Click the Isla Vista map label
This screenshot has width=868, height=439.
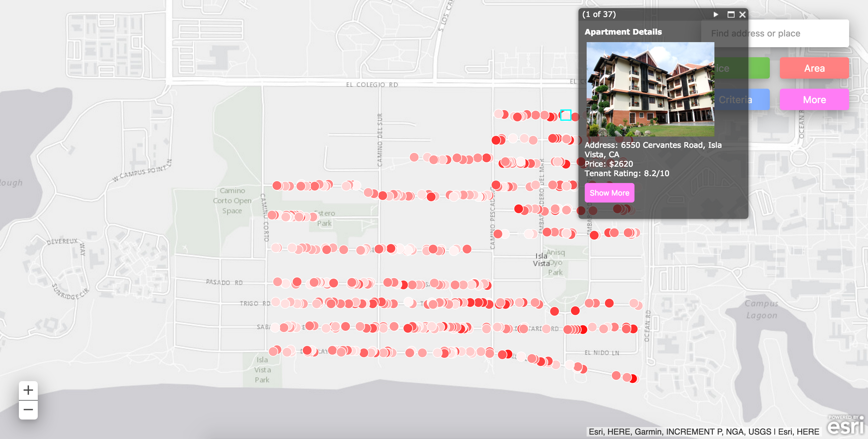pos(541,259)
